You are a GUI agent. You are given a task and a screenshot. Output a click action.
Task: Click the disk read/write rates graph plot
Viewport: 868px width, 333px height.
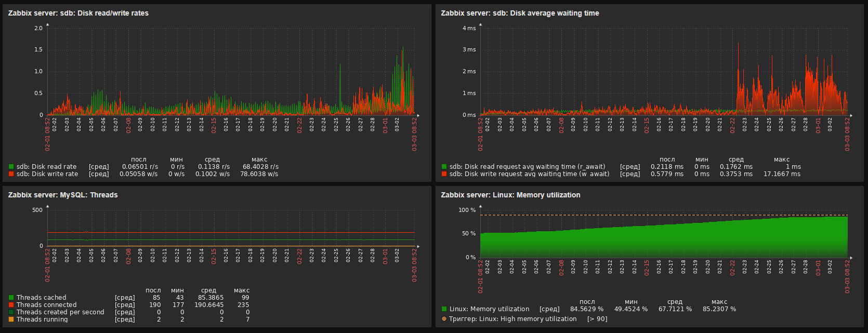231,72
